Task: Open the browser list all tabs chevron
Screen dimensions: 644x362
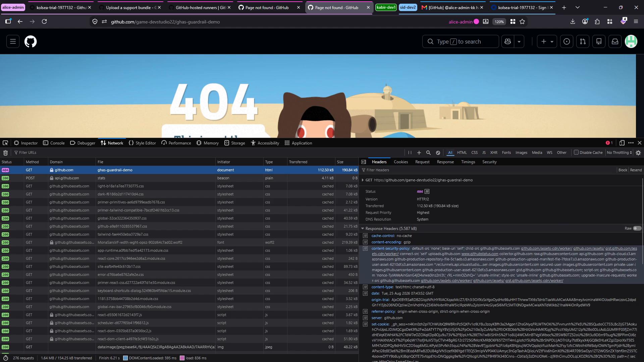Action: [578, 7]
